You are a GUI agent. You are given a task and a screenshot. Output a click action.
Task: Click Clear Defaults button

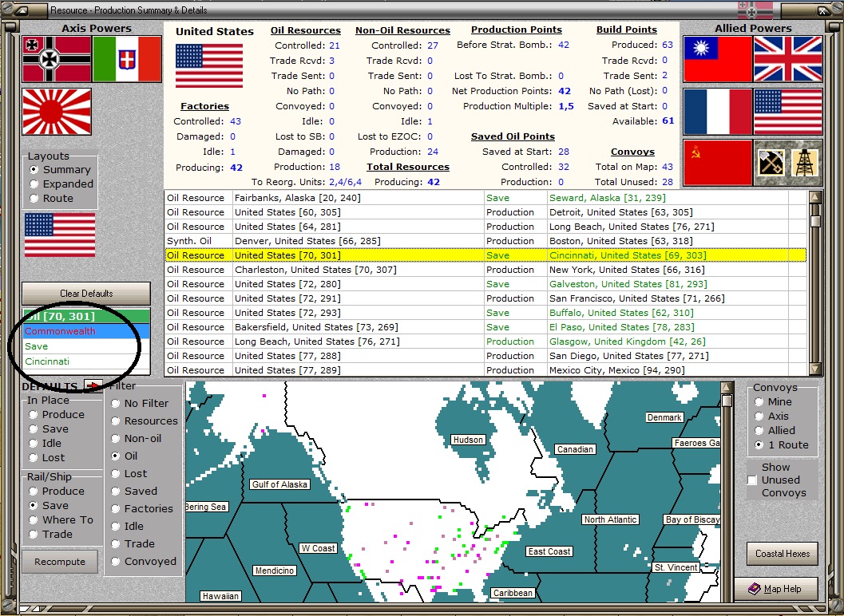tap(86, 293)
